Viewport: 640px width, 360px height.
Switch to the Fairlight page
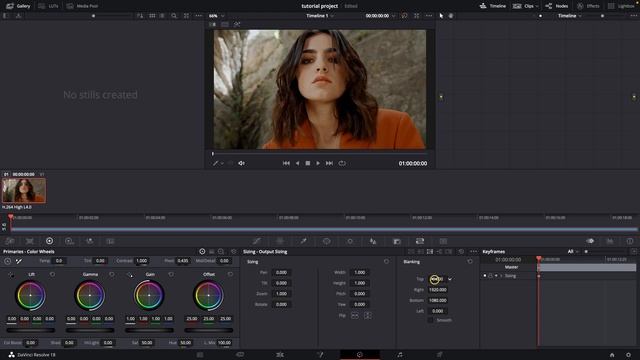tap(400, 355)
